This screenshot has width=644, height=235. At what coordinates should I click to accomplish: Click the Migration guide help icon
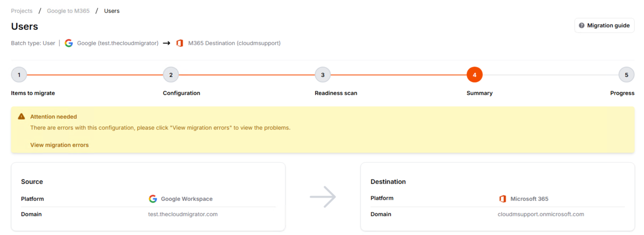581,25
